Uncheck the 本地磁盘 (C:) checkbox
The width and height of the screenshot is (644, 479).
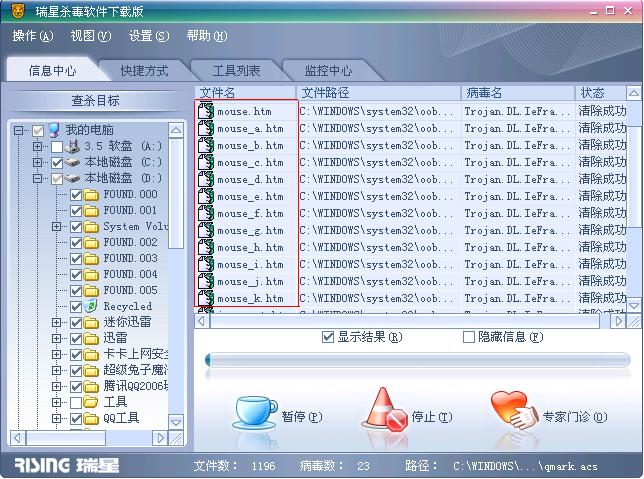(x=57, y=163)
